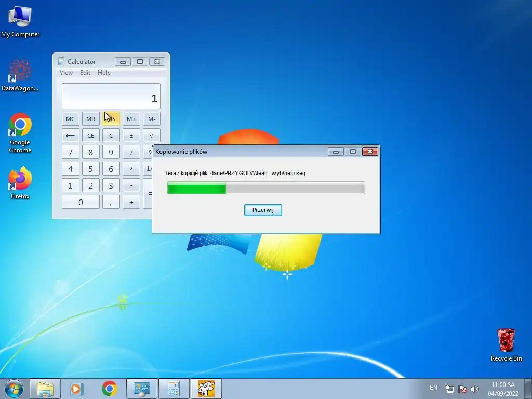Minimize the Calculator window
Viewport: 532px width, 399px height.
pos(123,61)
